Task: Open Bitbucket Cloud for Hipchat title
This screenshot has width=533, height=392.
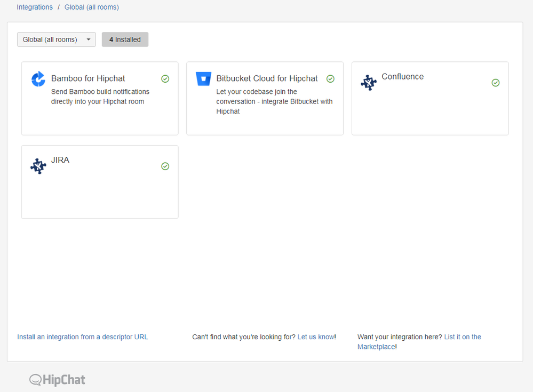Action: coord(267,78)
